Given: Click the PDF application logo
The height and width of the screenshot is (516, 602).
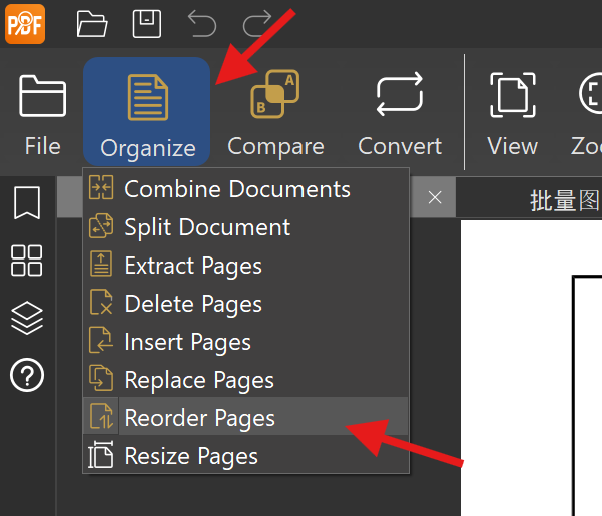Looking at the screenshot, I should pos(25,24).
